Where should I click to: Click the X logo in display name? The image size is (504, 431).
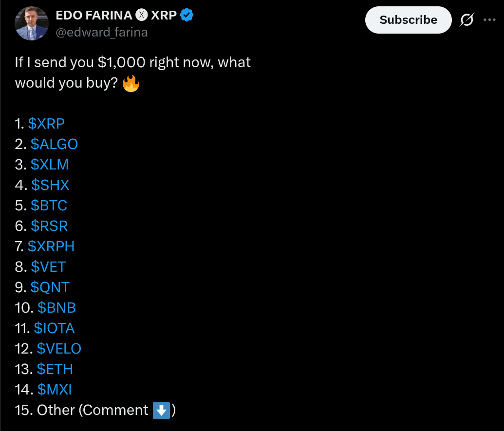pyautogui.click(x=141, y=15)
